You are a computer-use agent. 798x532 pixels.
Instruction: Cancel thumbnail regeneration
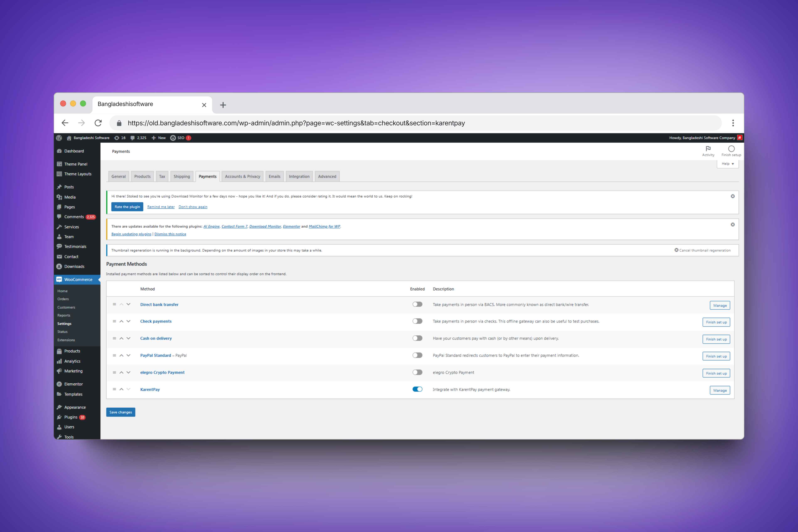tap(702, 250)
